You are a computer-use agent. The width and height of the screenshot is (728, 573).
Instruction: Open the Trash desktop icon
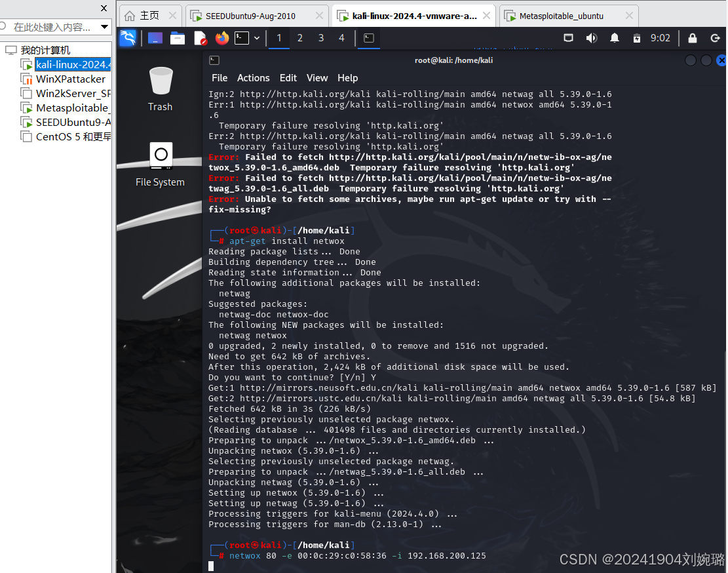point(161,89)
